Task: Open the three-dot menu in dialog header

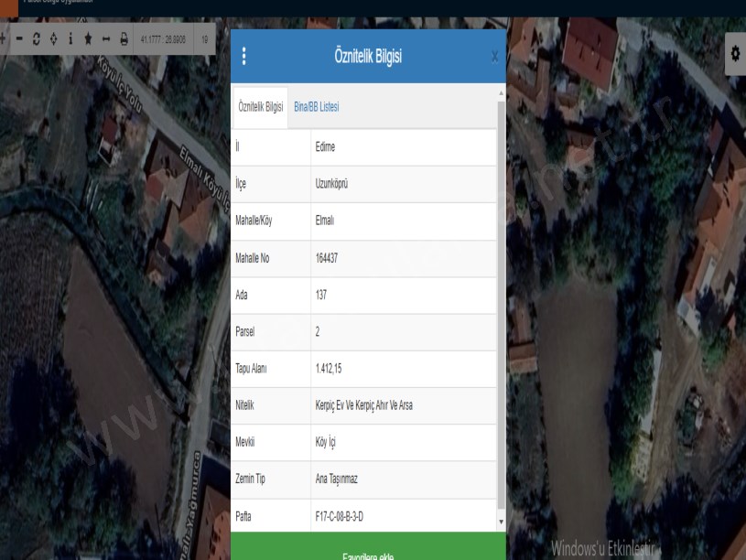Action: pyautogui.click(x=243, y=57)
